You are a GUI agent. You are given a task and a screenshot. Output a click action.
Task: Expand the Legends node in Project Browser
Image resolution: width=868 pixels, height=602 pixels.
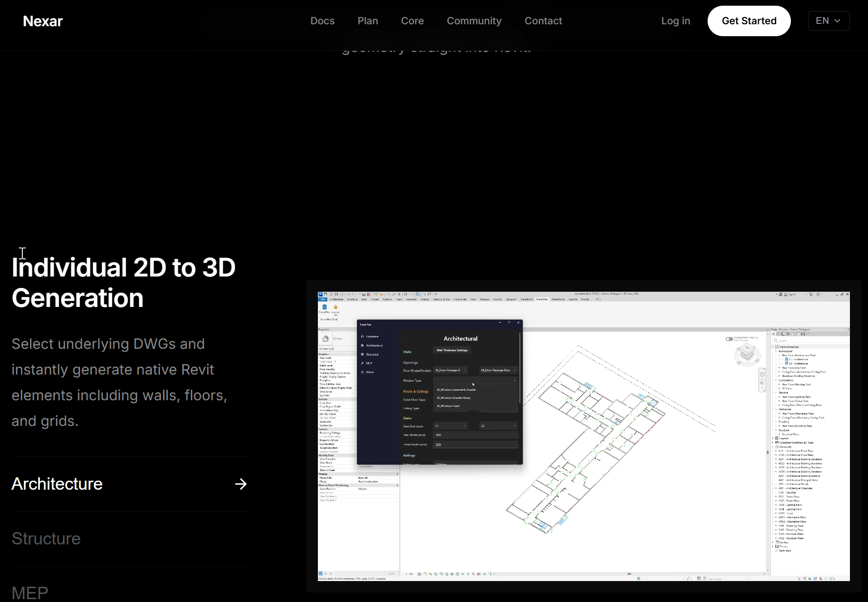(773, 438)
